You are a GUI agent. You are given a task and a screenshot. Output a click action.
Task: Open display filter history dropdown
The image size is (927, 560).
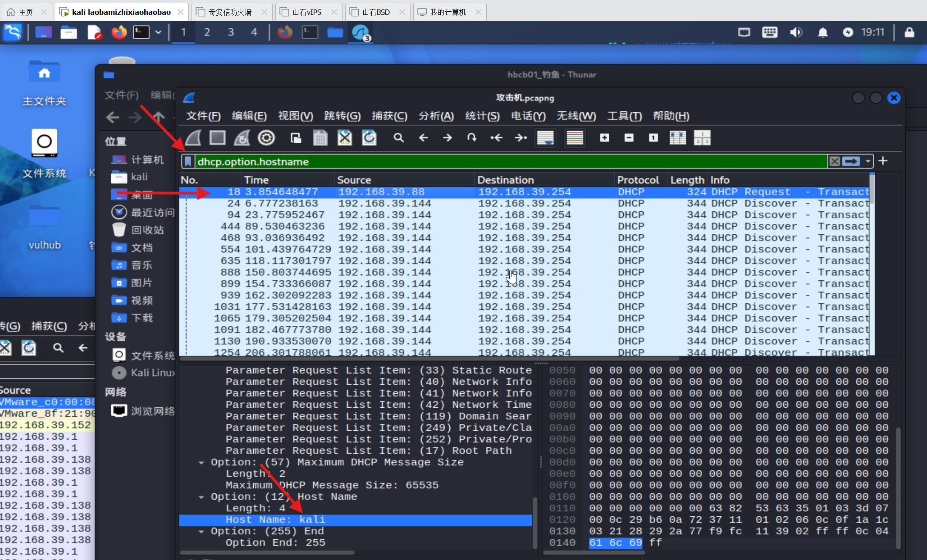(x=868, y=161)
